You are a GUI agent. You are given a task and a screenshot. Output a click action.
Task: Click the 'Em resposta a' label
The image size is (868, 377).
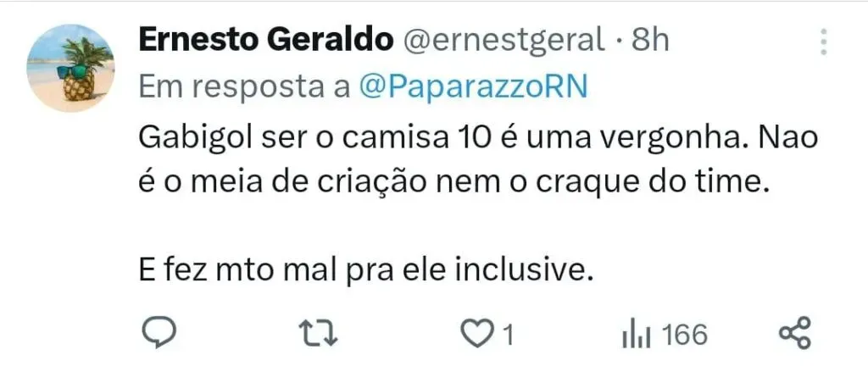[x=243, y=87]
